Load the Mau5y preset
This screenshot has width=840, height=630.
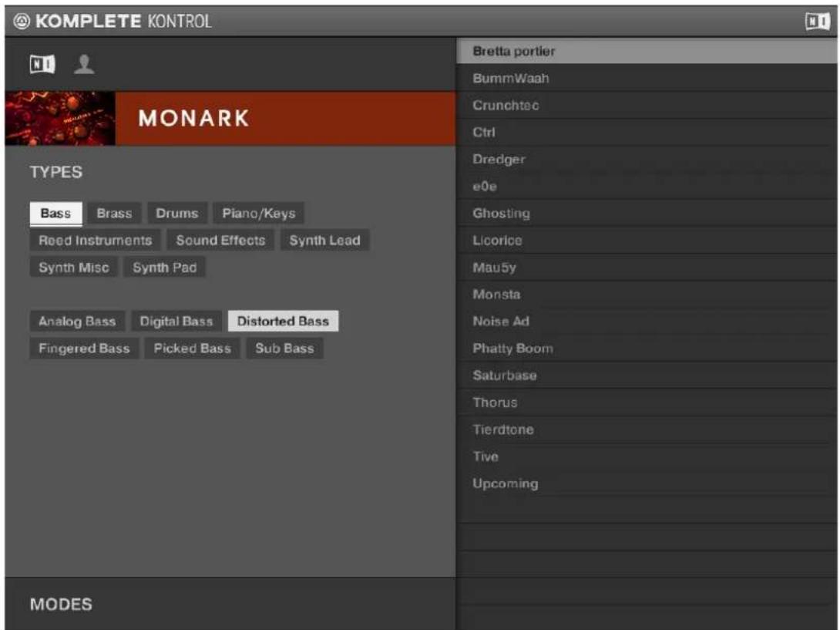(x=647, y=267)
